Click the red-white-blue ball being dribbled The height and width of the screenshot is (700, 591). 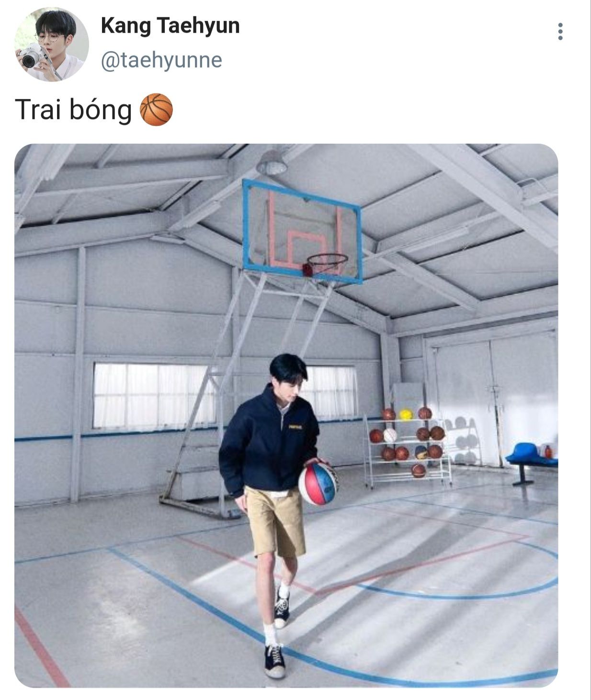click(x=318, y=483)
